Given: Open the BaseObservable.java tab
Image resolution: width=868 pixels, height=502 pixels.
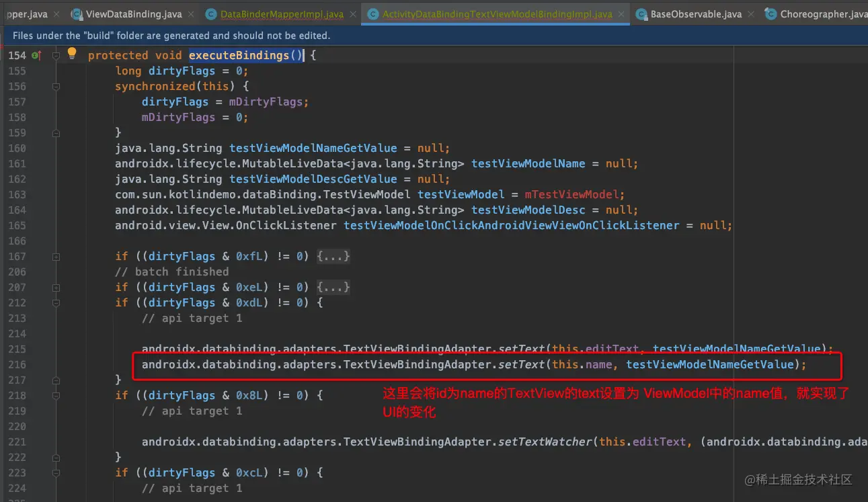Looking at the screenshot, I should [x=695, y=14].
